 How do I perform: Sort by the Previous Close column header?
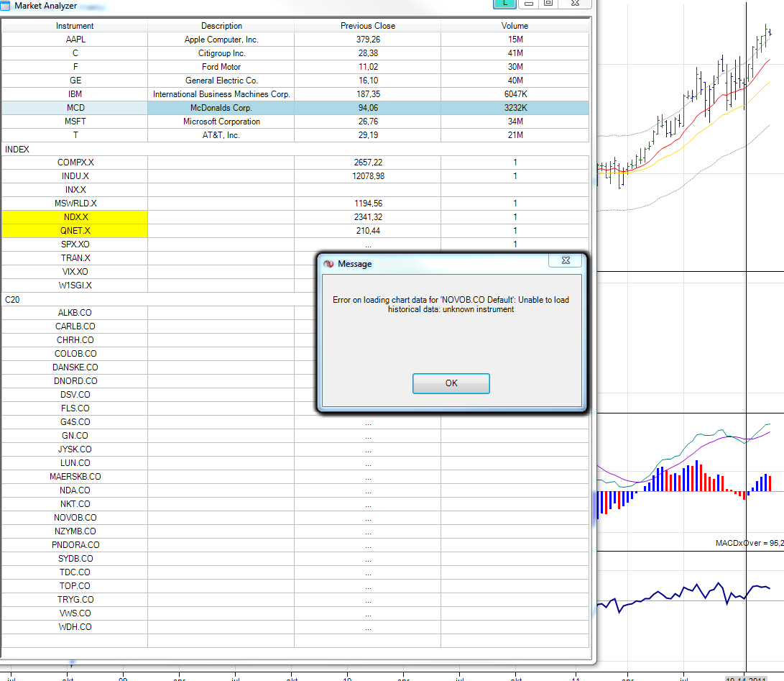(367, 25)
